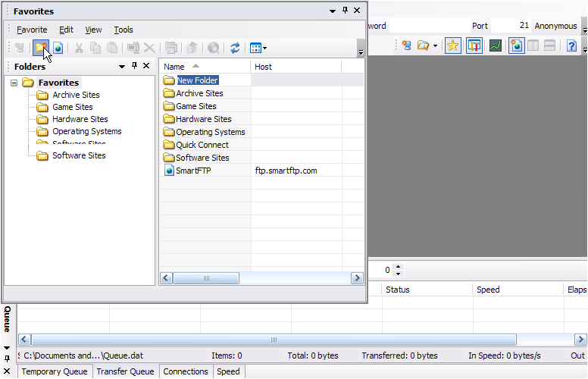Click the queue horizontal scrollbar thumb

[x=274, y=340]
